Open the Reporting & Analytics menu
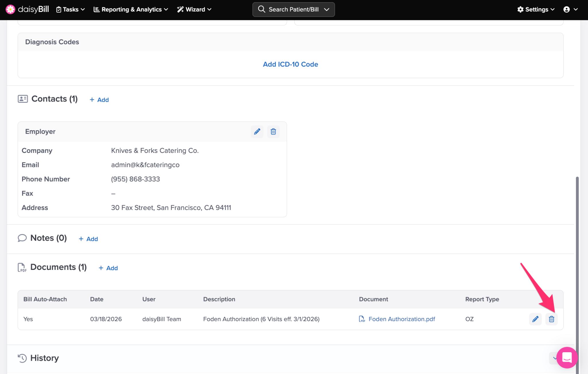Image resolution: width=588 pixels, height=374 pixels. (x=131, y=9)
